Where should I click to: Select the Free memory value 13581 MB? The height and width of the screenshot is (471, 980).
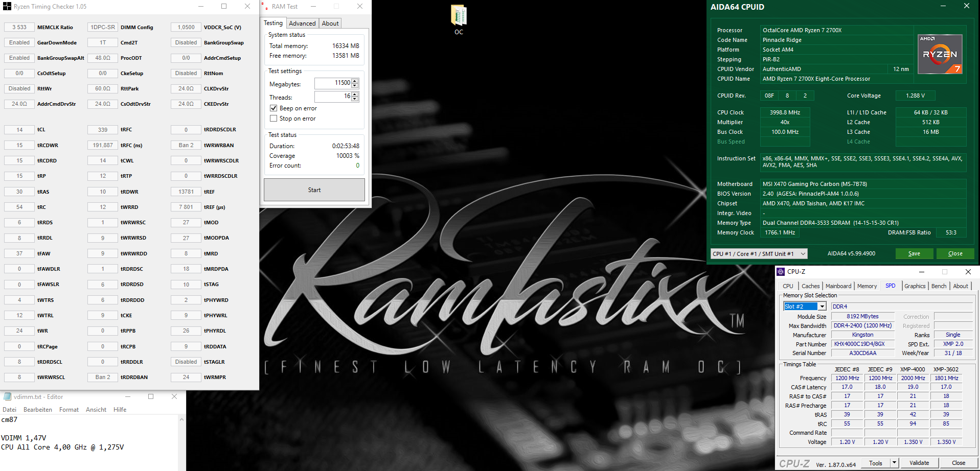346,56
